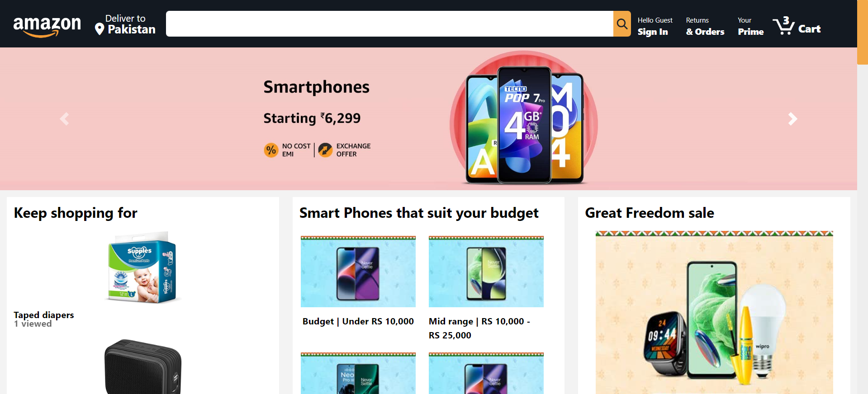The image size is (868, 394).
Task: Open Your Prime link
Action: click(750, 26)
